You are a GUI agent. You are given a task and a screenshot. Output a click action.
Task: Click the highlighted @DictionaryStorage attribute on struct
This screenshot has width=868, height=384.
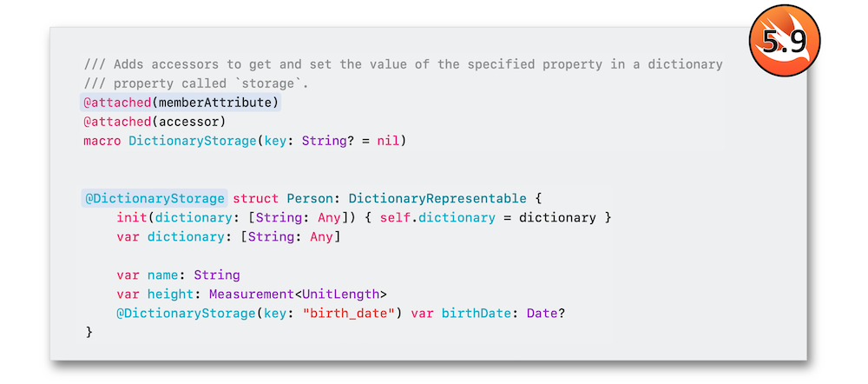155,198
